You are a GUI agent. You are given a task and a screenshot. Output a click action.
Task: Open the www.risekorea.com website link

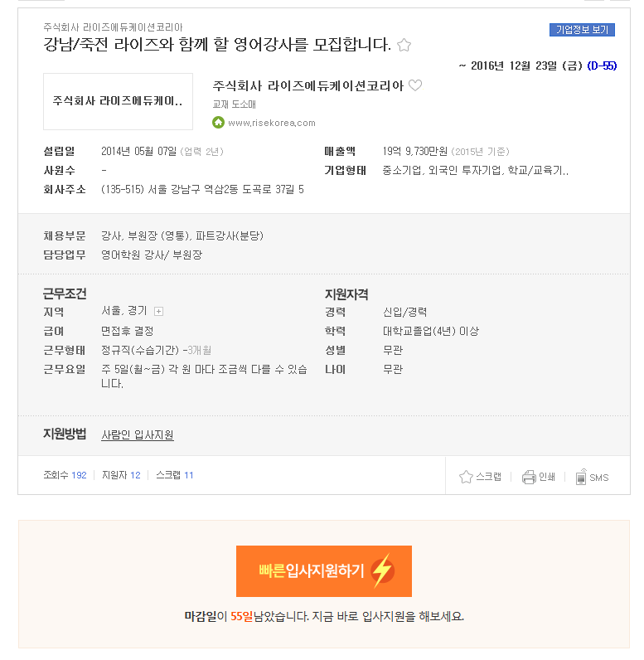click(272, 123)
